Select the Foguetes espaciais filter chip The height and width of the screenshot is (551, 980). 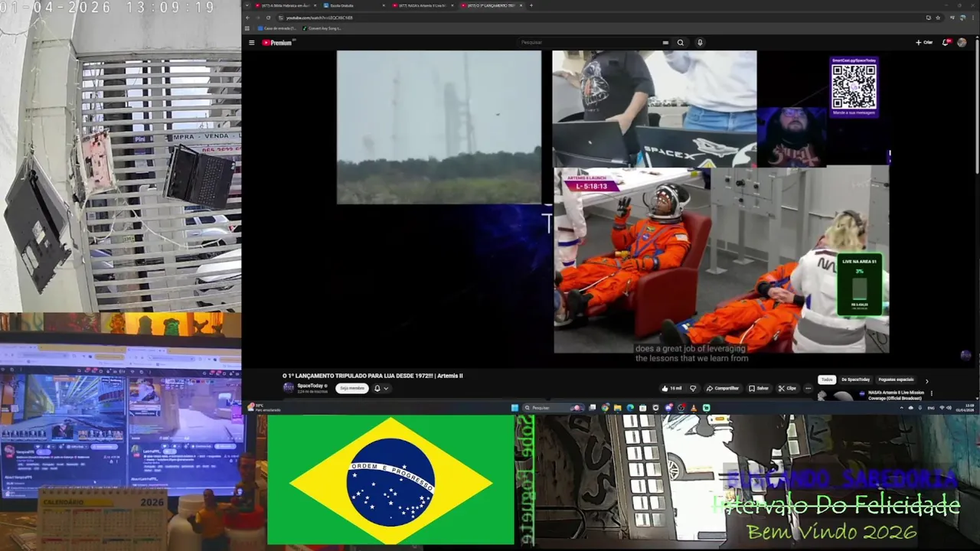point(896,380)
